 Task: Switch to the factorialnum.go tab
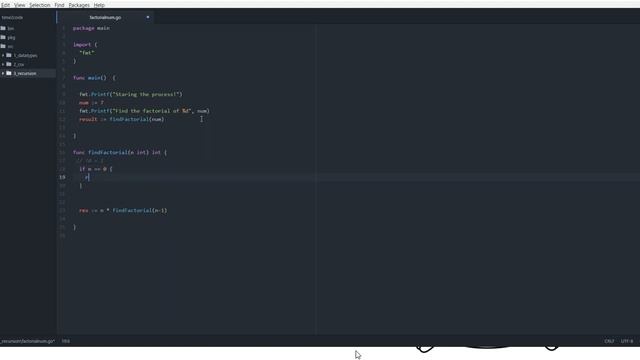[105, 18]
